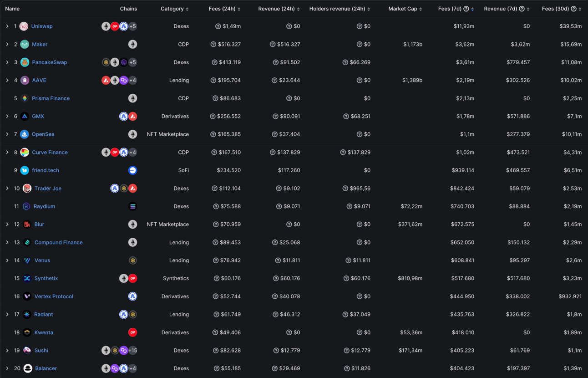This screenshot has width=588, height=378.
Task: Click the Synthetics category cell
Action: [x=176, y=279]
